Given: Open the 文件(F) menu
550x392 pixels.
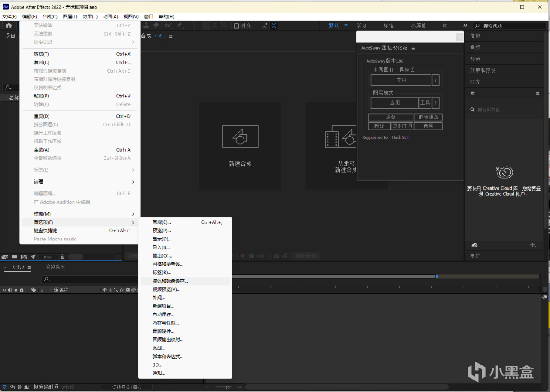Looking at the screenshot, I should (9, 16).
